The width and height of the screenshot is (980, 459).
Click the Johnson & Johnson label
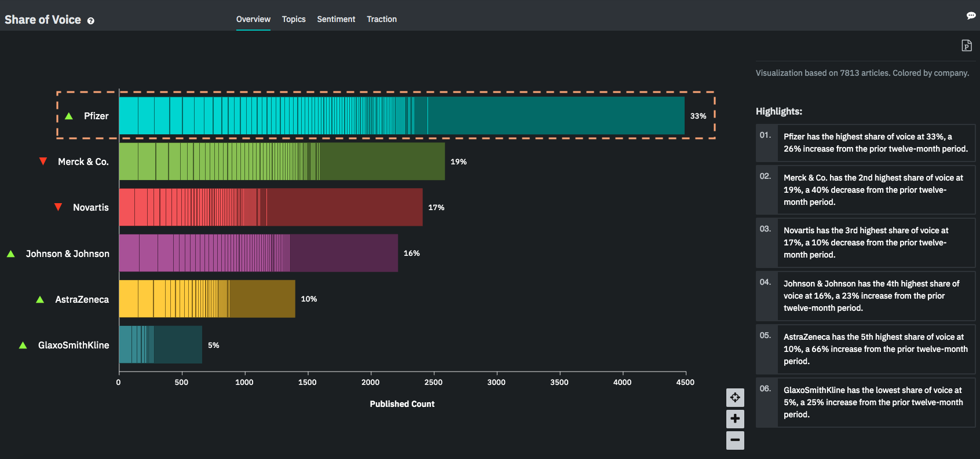[x=68, y=254]
